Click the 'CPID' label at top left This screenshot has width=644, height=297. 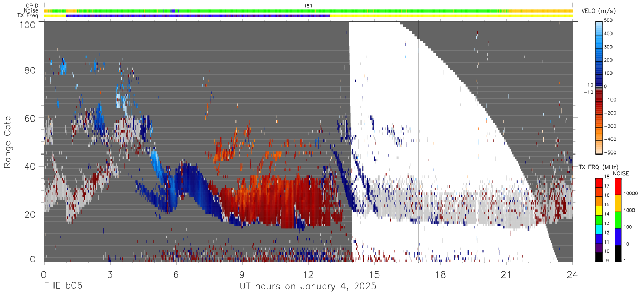pyautogui.click(x=32, y=6)
